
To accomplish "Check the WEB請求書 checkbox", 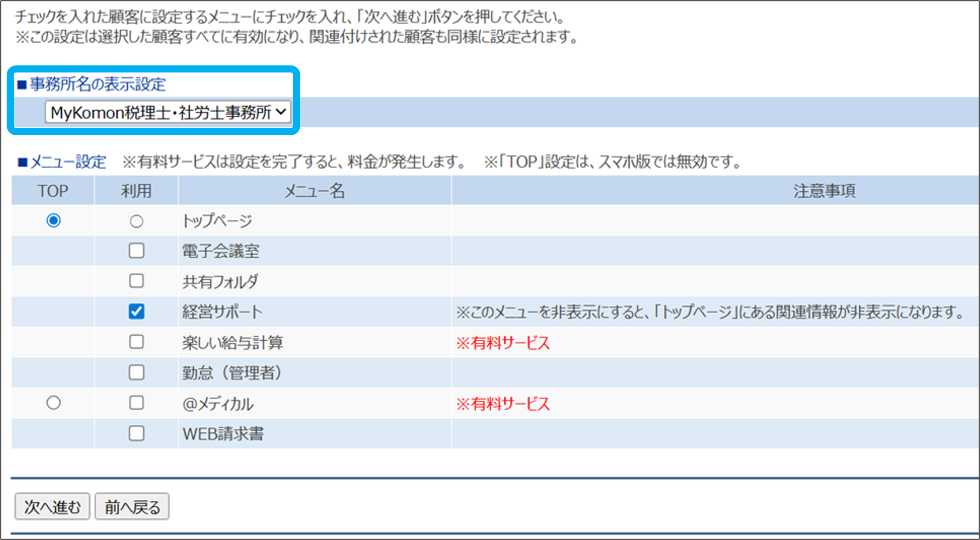I will pyautogui.click(x=136, y=434).
